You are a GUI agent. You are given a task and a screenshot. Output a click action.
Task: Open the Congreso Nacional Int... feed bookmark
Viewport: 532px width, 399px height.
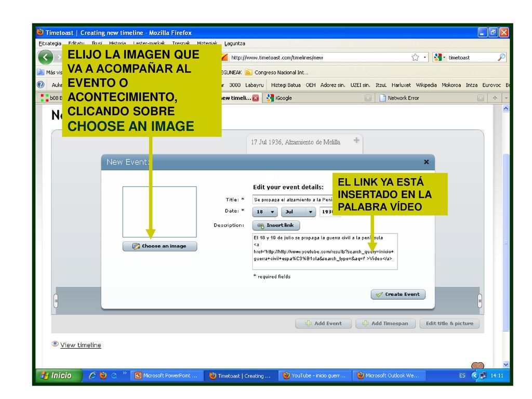coord(277,72)
